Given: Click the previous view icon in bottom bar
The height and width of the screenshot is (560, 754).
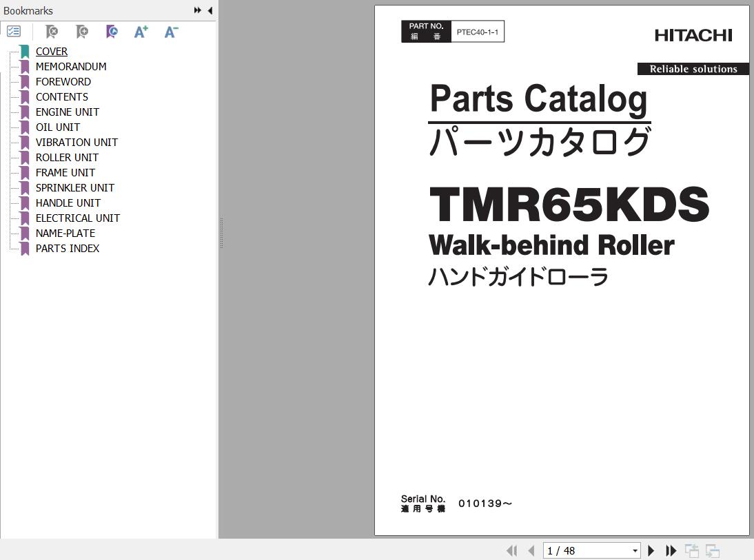Looking at the screenshot, I should point(691,550).
